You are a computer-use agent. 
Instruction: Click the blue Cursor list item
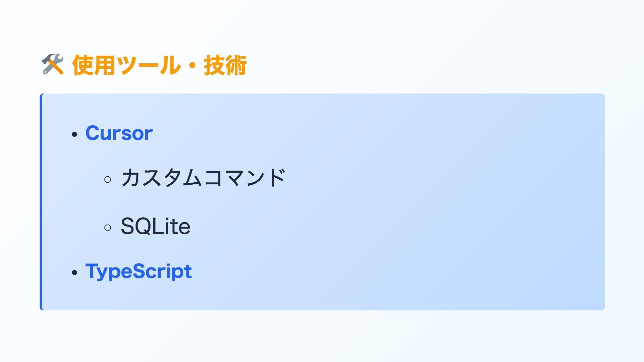(x=119, y=133)
